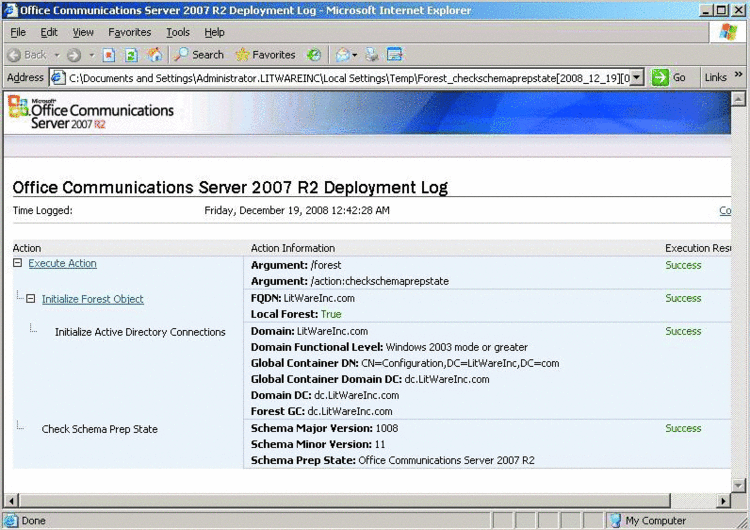
Task: Click the Argument: /action:checkschemaprepstate text
Action: (350, 281)
